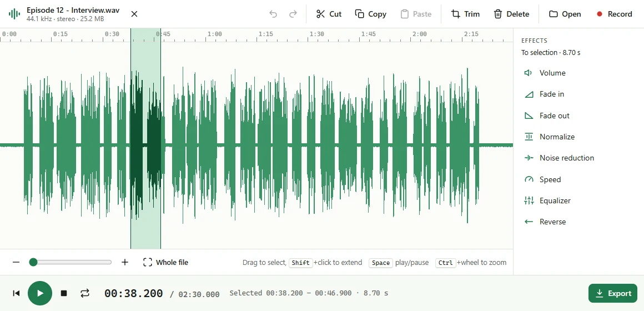
Task: Click the 1:30 mark on timeline ruler
Action: click(317, 34)
